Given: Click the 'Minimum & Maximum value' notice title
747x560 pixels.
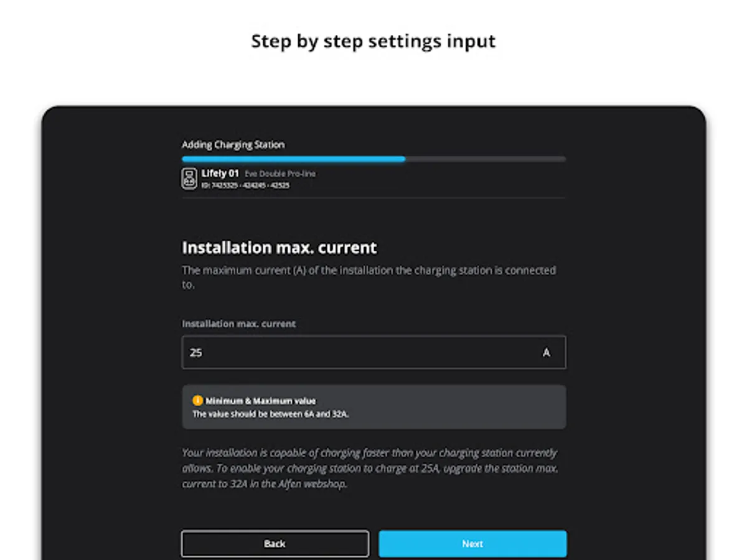Looking at the screenshot, I should [261, 401].
